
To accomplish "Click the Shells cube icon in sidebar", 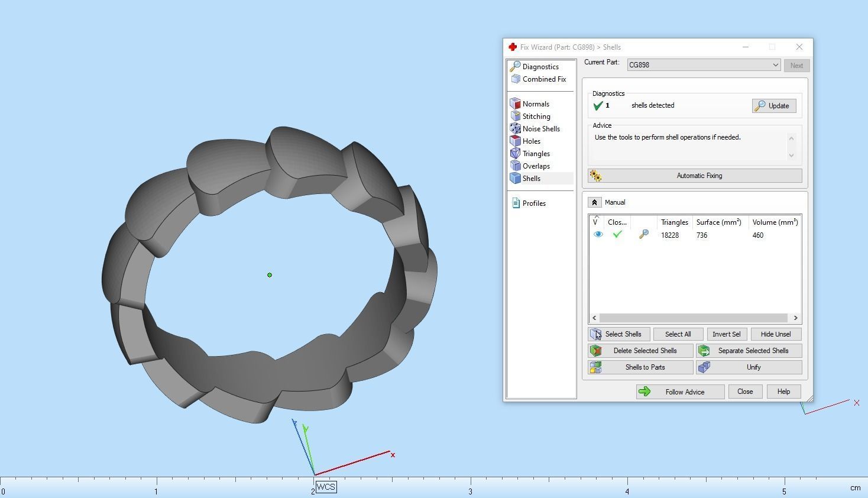I will pyautogui.click(x=515, y=179).
